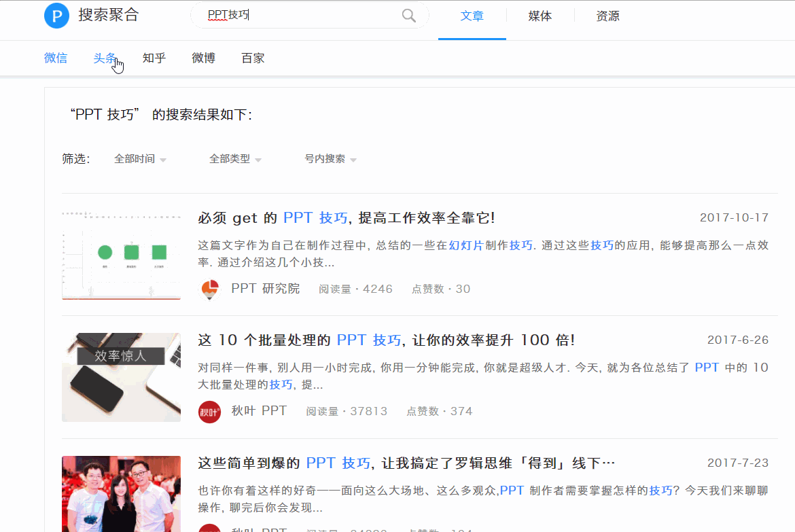This screenshot has width=795, height=532.
Task: Expand the 号内搜索 filter dropdown
Action: (331, 159)
